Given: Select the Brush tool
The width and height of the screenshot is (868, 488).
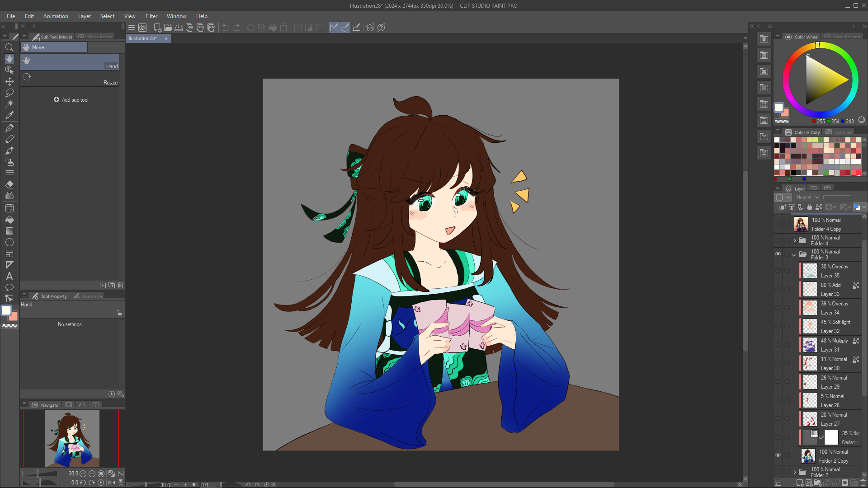Looking at the screenshot, I should point(9,150).
